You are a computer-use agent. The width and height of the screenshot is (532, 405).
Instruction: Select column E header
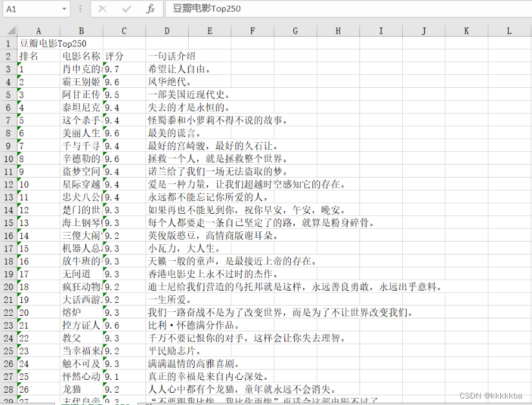point(209,31)
